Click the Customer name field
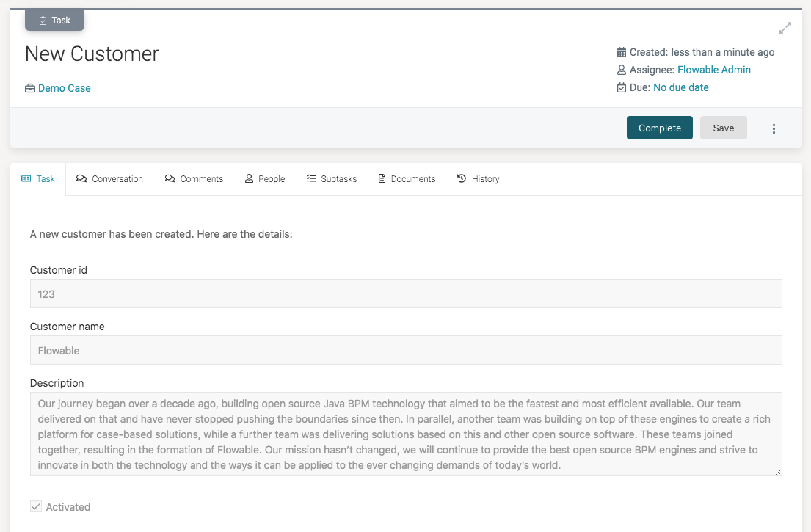Screen dimensions: 811x532 pos(406,350)
